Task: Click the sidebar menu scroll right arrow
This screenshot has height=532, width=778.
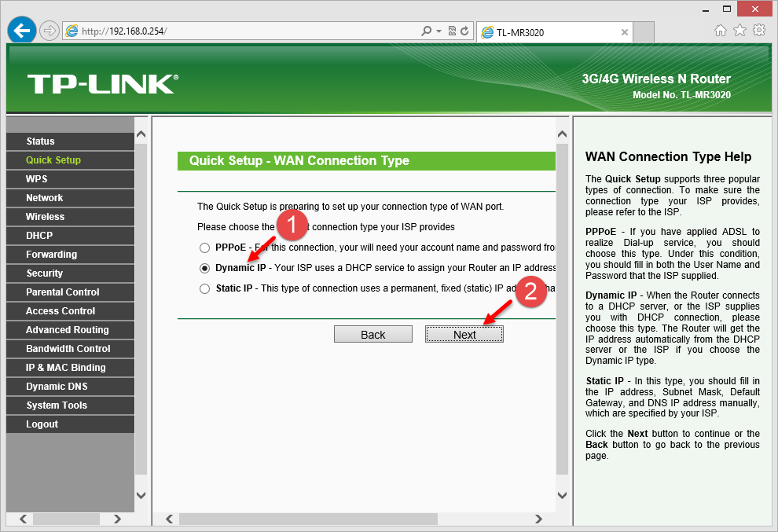Action: point(117,519)
